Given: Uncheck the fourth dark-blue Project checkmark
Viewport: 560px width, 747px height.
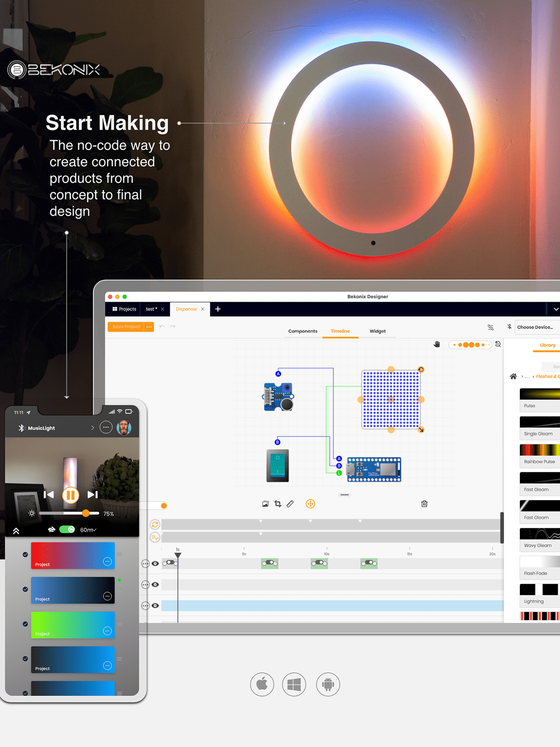Looking at the screenshot, I should point(25,659).
